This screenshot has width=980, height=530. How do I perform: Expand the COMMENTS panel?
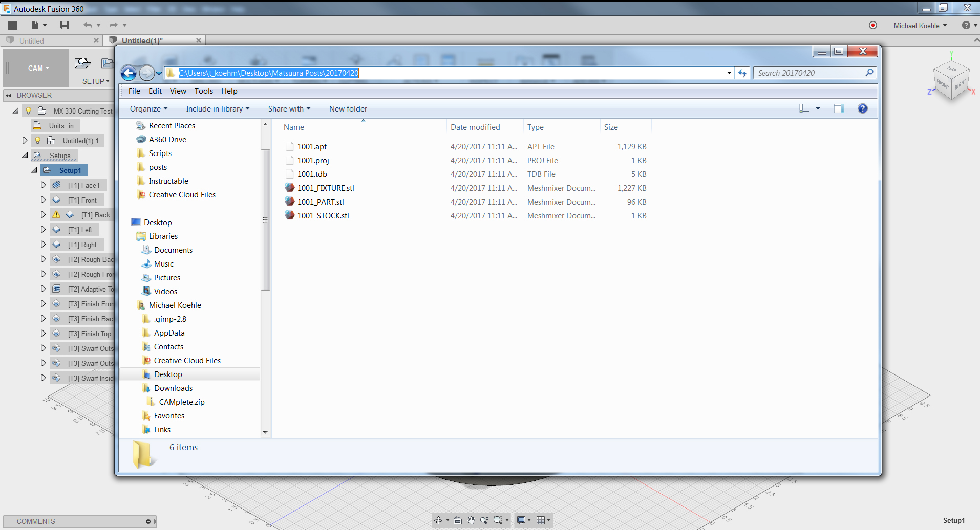tap(148, 521)
